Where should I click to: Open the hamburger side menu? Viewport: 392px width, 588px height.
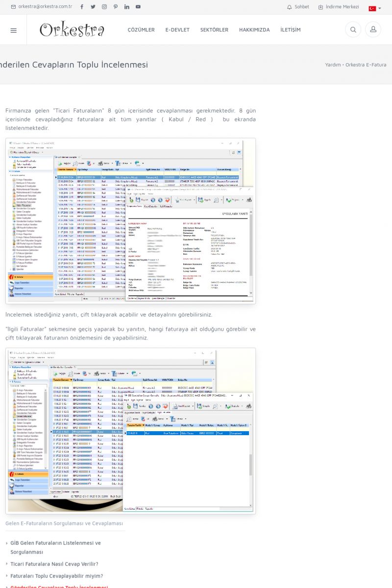[13, 30]
